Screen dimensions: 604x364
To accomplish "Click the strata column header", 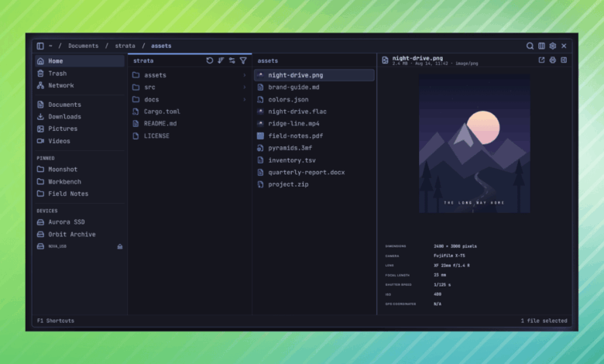I will (143, 61).
